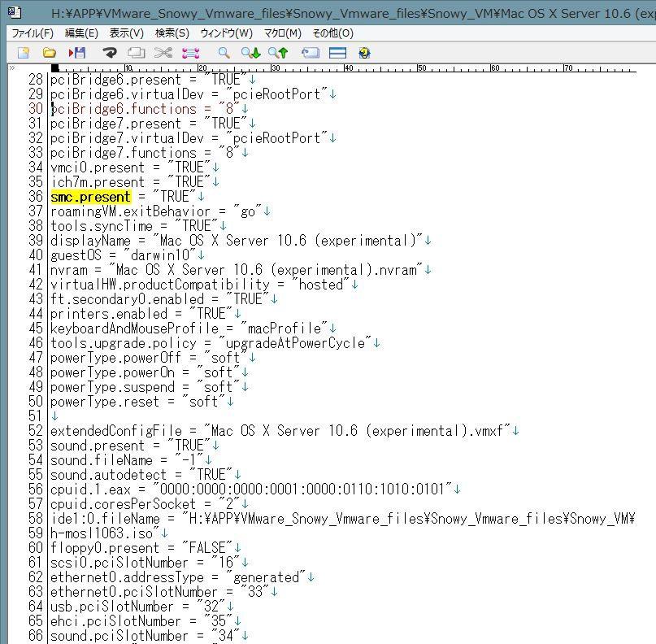Click line number 30 in the gutter
Screen dimensions: 656x644
(x=36, y=109)
